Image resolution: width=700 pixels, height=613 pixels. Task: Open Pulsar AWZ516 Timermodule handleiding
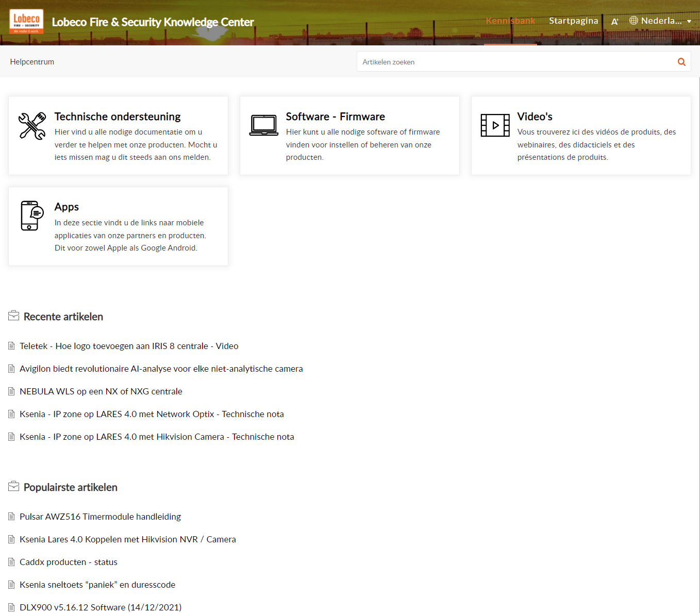tap(101, 517)
